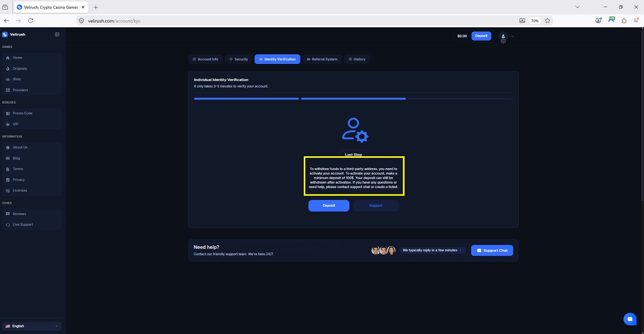Switch to the Referral System tab
The height and width of the screenshot is (334, 644).
(322, 59)
